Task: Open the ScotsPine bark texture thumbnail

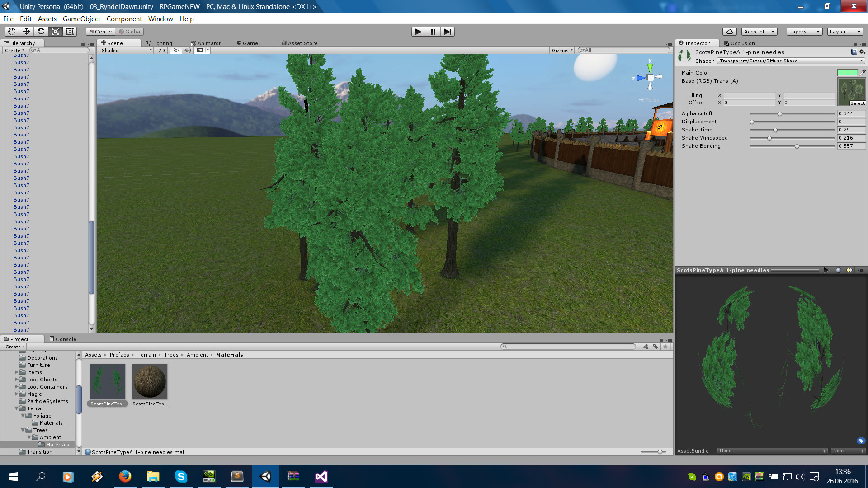Action: (x=150, y=381)
